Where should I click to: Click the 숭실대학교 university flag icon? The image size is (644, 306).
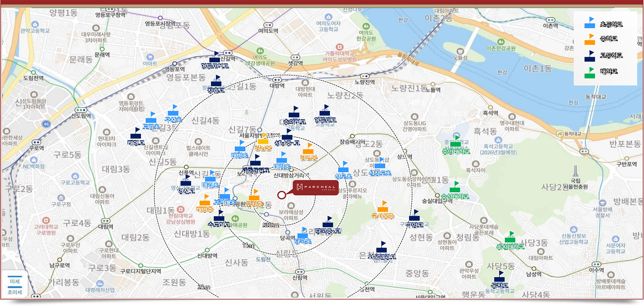[455, 187]
